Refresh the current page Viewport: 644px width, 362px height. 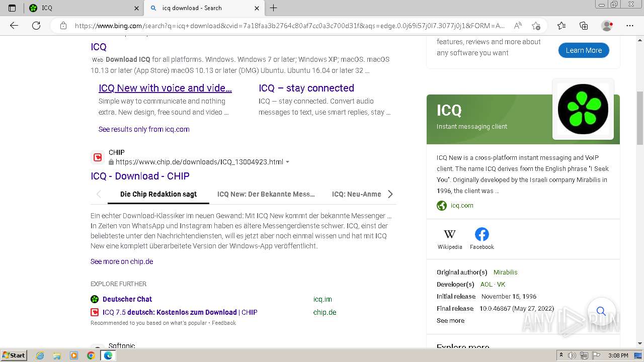click(36, 26)
